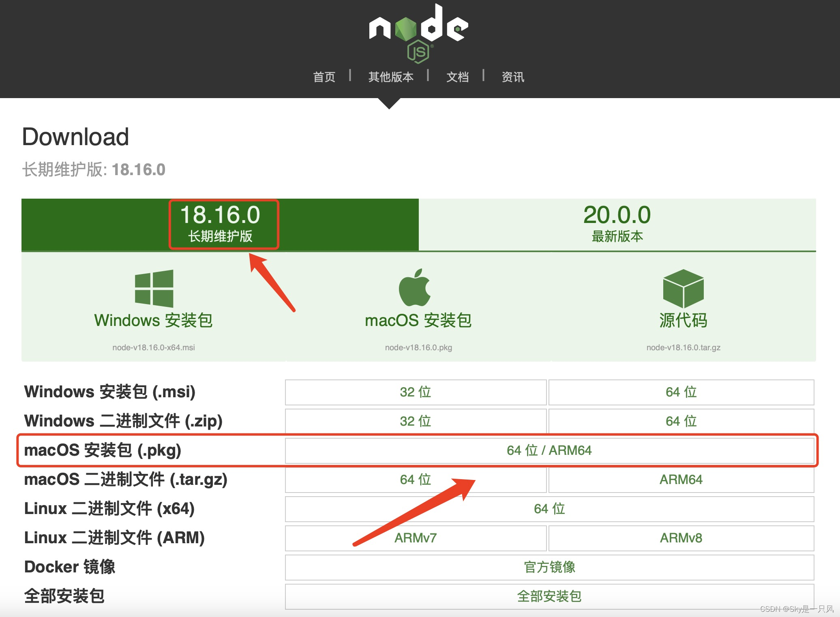The height and width of the screenshot is (617, 840).
Task: Download 64 位 macOS 二进制文件 (.tar.gz)
Action: (x=416, y=480)
